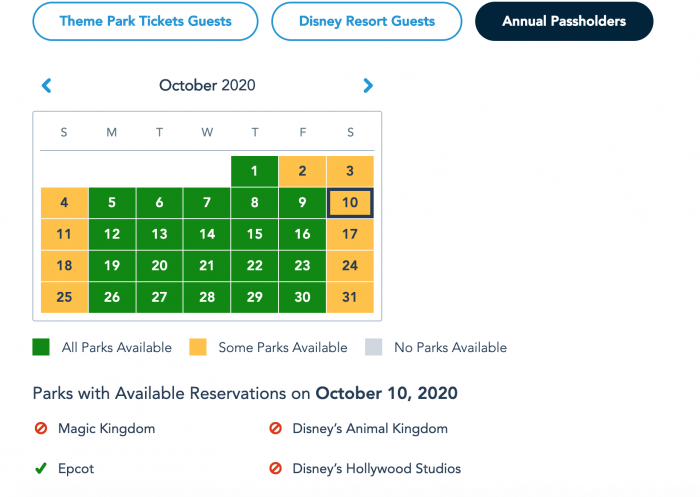Switch to Theme Park Tickets Guests tab
Screen dimensions: 700x497
[146, 21]
